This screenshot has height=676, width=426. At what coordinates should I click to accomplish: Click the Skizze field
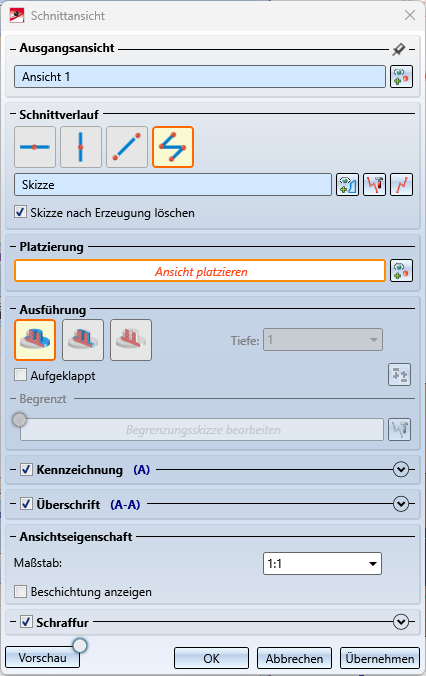tap(173, 185)
